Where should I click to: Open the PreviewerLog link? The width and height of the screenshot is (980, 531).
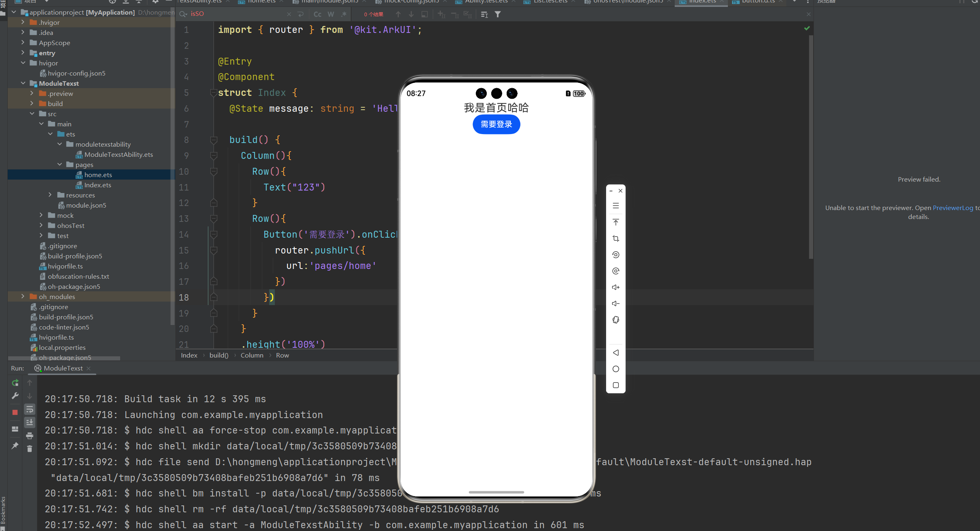[952, 208]
